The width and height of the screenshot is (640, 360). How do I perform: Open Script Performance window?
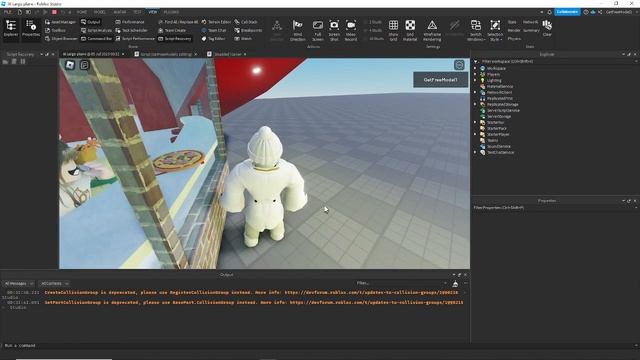tap(135, 38)
